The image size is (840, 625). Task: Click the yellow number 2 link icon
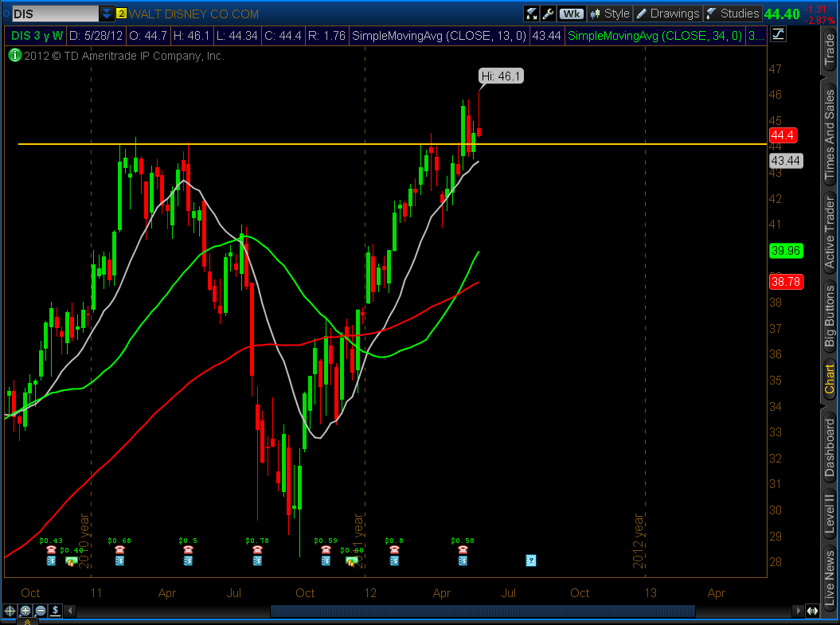(x=122, y=14)
